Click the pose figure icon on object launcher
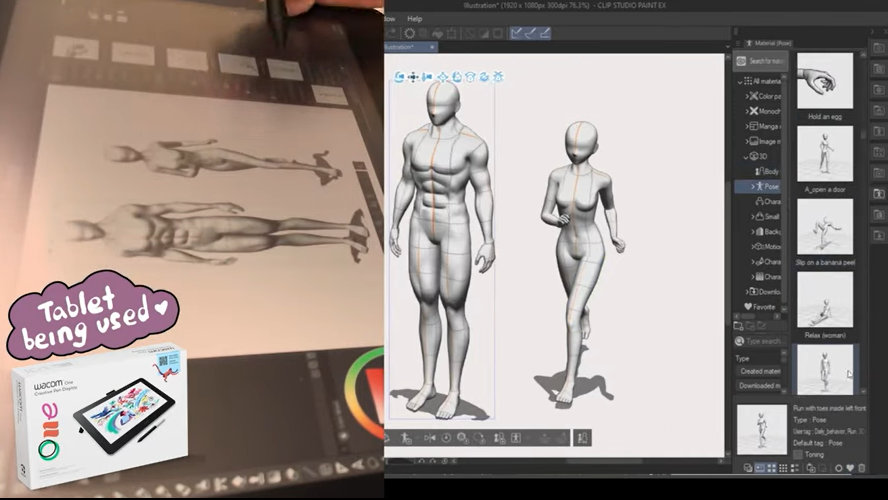Image resolution: width=888 pixels, height=500 pixels. point(405,438)
